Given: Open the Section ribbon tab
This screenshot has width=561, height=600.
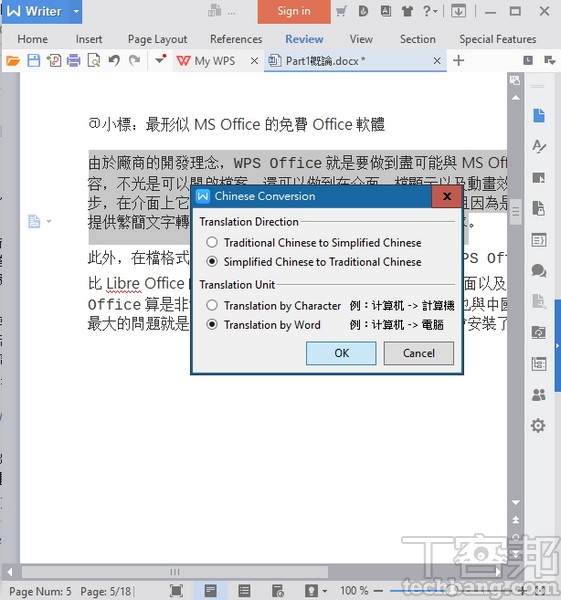Looking at the screenshot, I should tap(417, 39).
